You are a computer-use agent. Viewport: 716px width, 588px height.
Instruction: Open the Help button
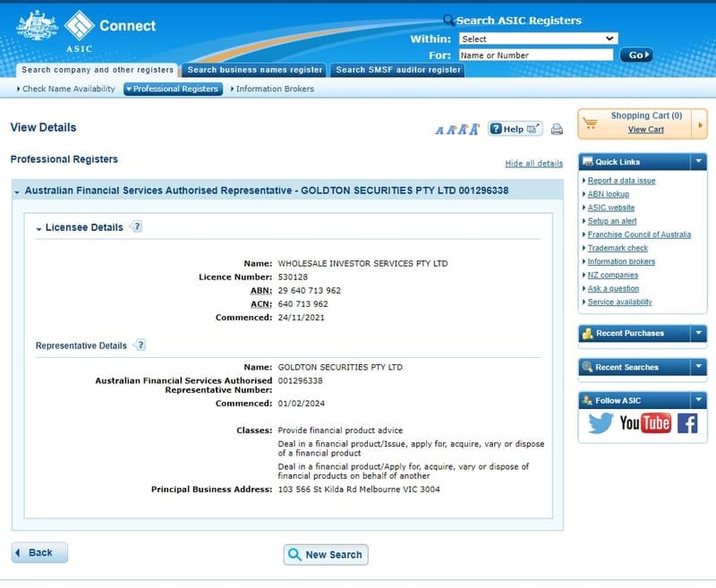tap(516, 129)
